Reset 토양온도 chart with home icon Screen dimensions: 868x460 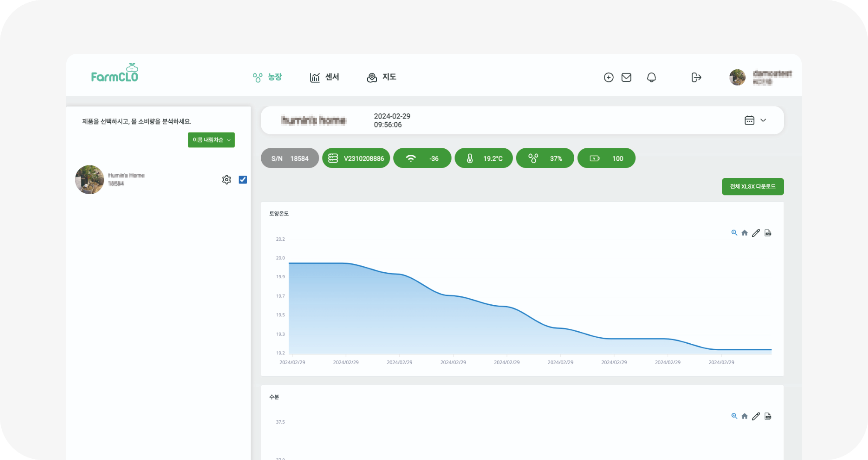click(x=744, y=233)
